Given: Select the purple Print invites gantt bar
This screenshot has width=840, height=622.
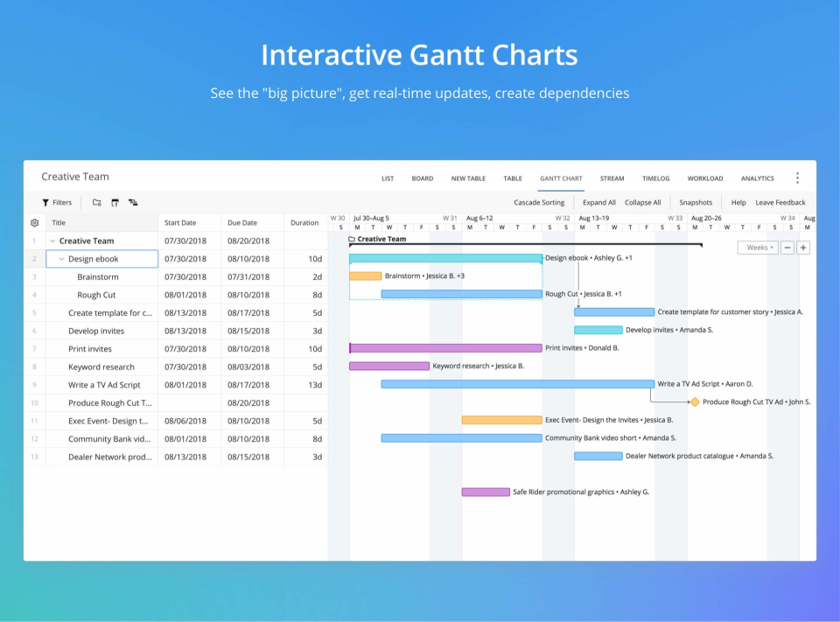Looking at the screenshot, I should [x=445, y=348].
